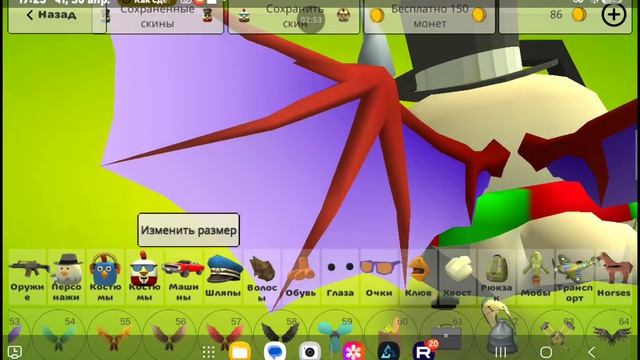Open the Horses category
Viewport: 640px width, 360px height.
[x=614, y=277]
